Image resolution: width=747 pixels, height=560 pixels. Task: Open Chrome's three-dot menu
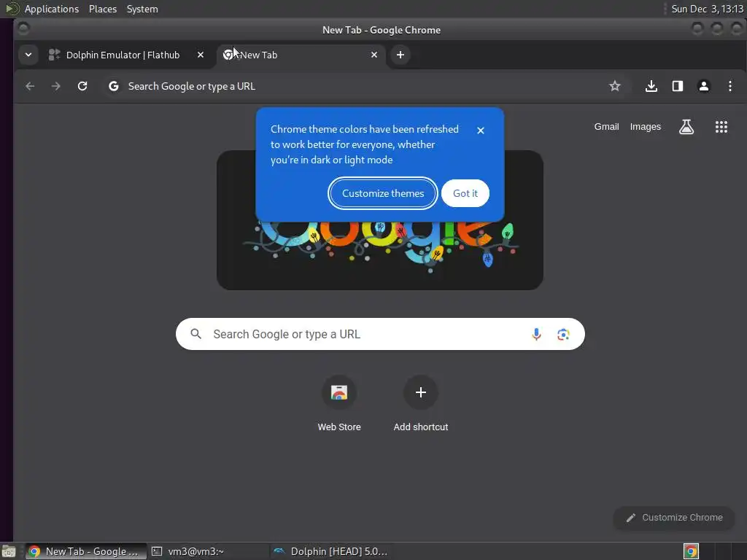click(729, 86)
